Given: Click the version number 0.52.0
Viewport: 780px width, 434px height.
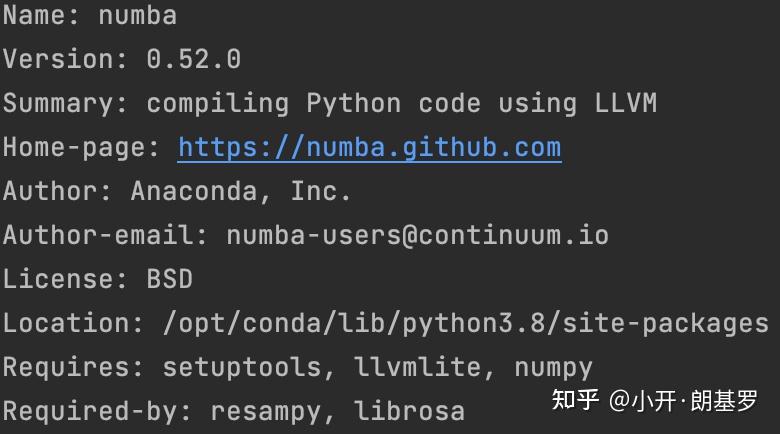Looking at the screenshot, I should point(193,60).
